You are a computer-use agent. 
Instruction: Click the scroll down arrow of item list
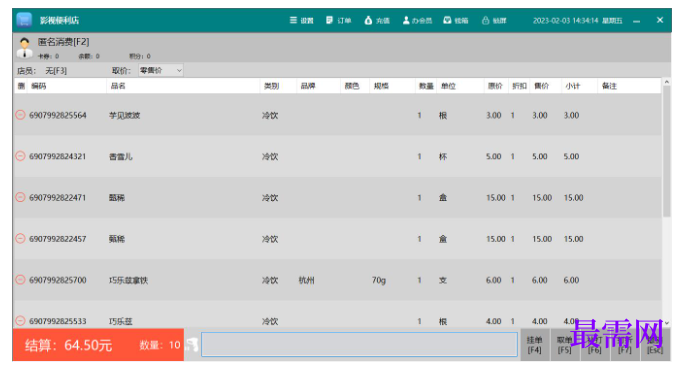(x=666, y=323)
